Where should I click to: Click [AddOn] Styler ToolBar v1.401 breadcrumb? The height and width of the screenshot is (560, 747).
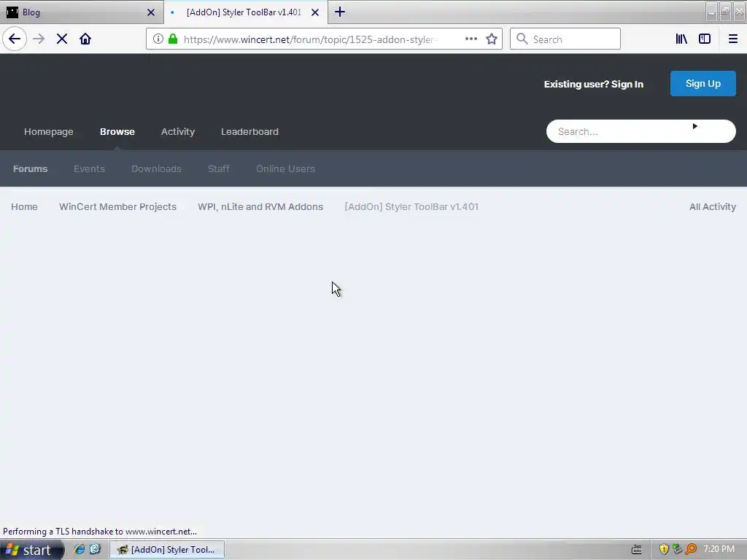[x=411, y=207]
